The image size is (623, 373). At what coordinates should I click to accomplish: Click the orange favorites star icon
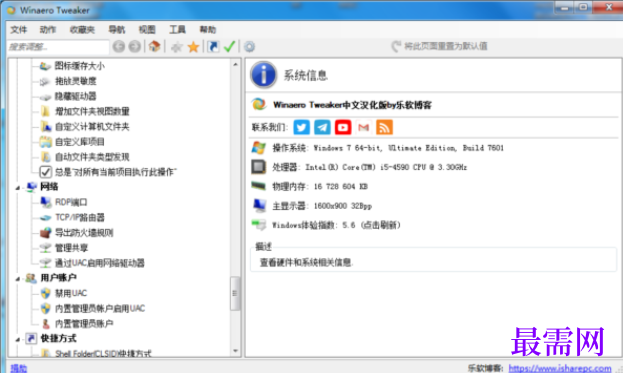[x=193, y=47]
